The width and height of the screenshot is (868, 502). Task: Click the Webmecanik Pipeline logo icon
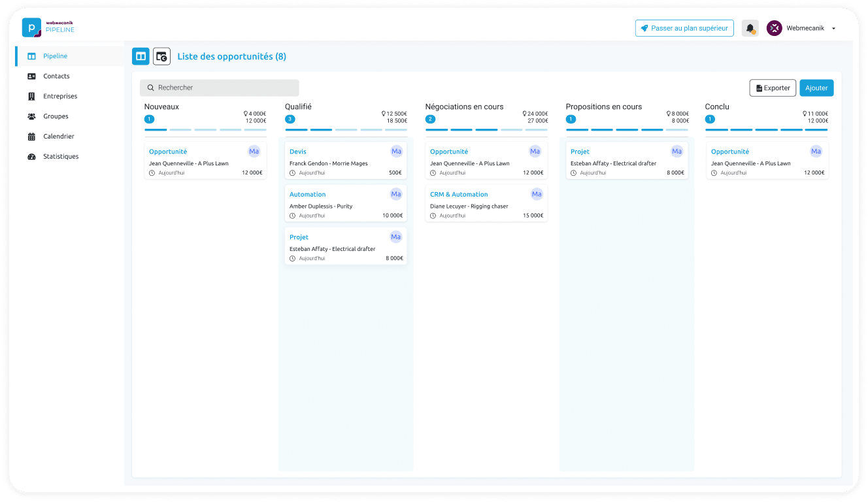click(31, 27)
